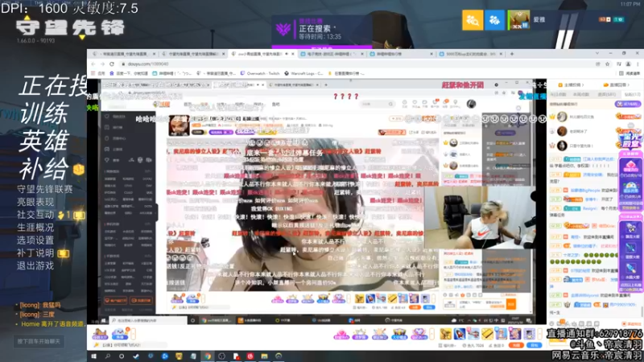Expand 主播权限 in Douyu side panel
Image resolution: width=644 pixels, height=362 pixels.
pyautogui.click(x=572, y=84)
